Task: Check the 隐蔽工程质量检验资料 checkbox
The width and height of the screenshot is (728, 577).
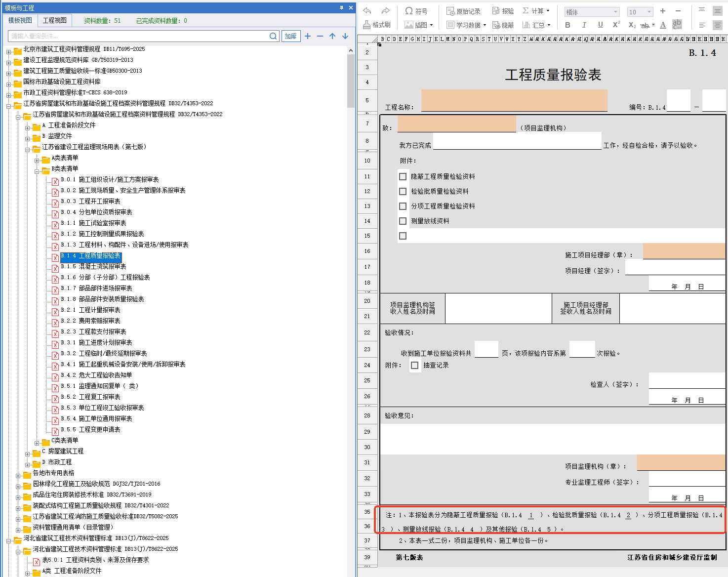Action: [x=403, y=176]
